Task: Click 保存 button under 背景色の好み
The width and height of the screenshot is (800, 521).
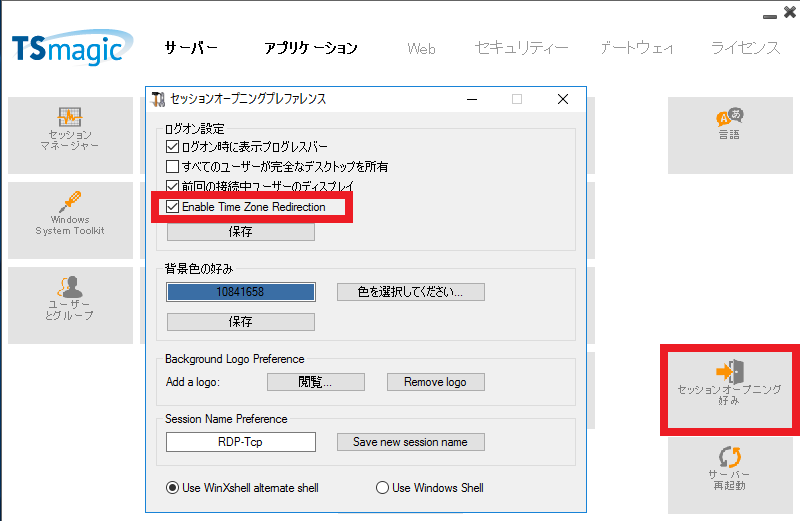Action: coord(241,321)
